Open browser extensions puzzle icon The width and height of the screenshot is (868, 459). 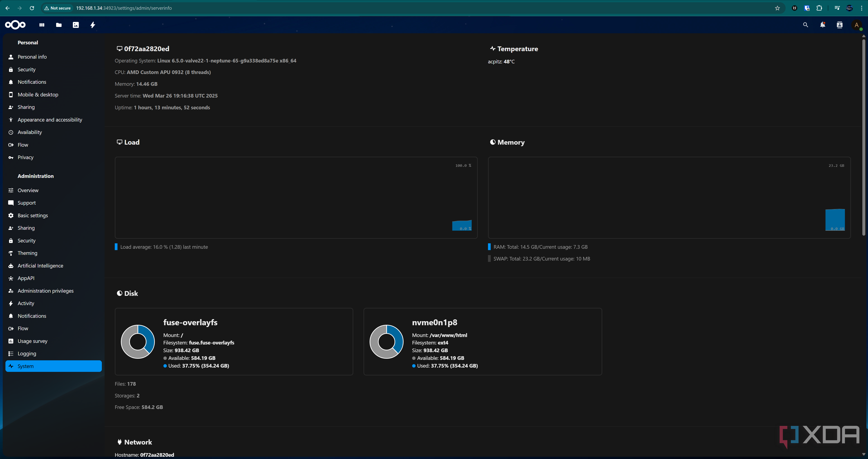(820, 8)
